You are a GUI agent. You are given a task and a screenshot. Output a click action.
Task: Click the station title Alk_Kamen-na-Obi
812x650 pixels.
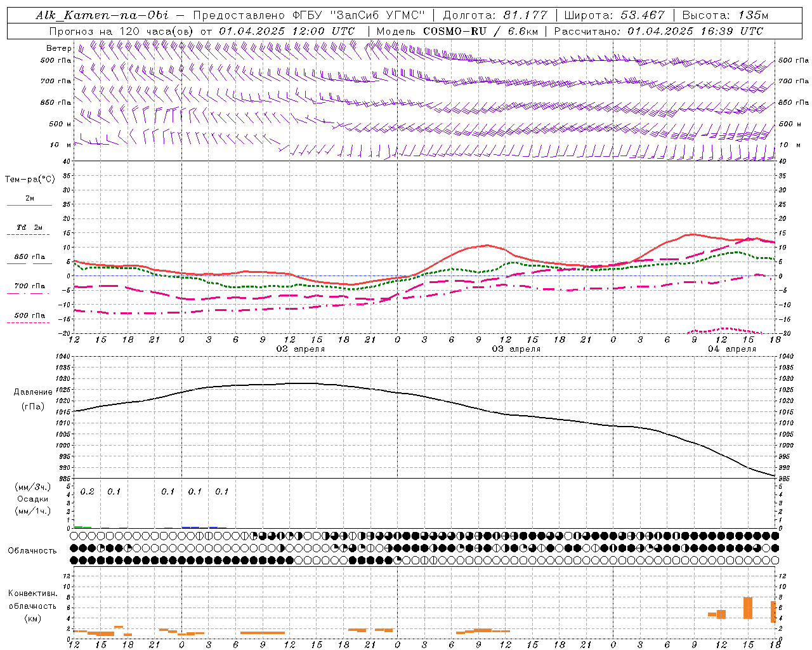(x=102, y=15)
